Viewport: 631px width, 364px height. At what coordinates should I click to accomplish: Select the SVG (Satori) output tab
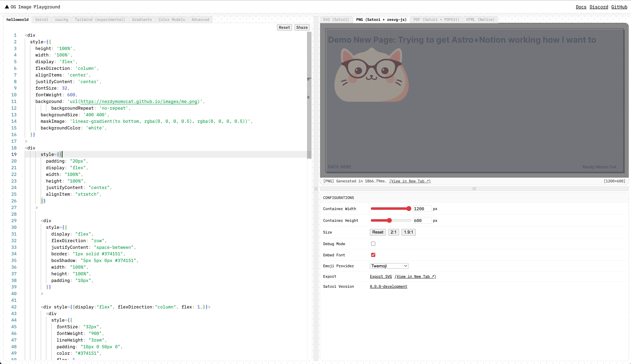[x=336, y=19]
